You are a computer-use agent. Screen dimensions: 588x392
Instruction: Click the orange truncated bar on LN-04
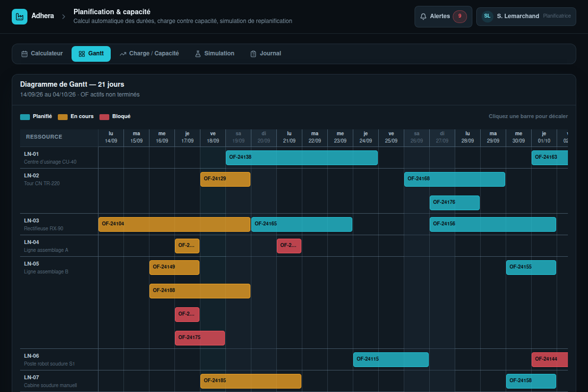[x=187, y=245]
